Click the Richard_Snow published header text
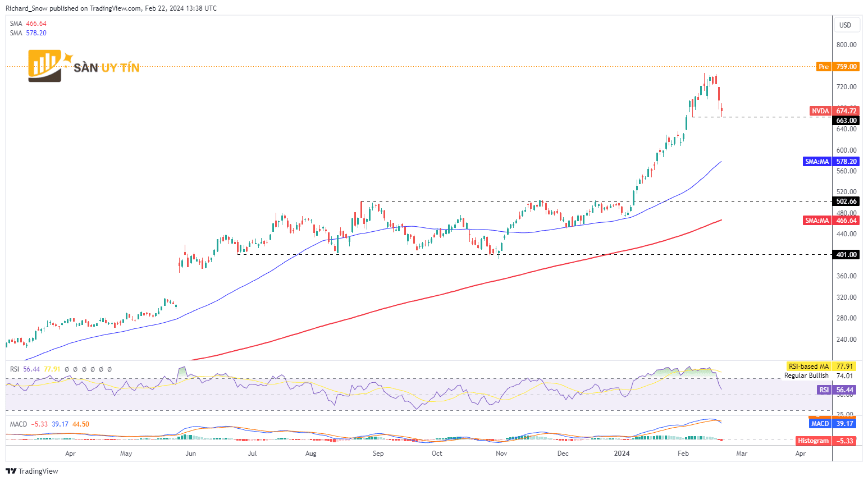Screen dimensions: 868x481 [x=111, y=8]
